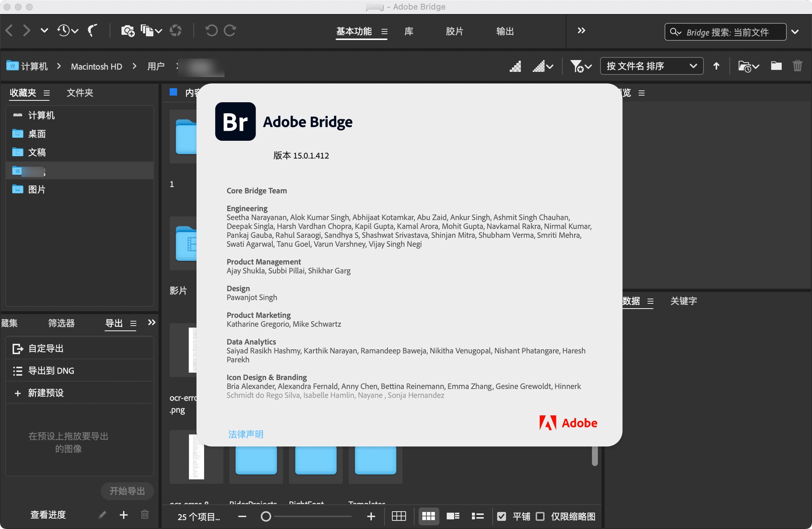Rotate 90° counterclockwise
This screenshot has height=529, width=812.
click(212, 30)
